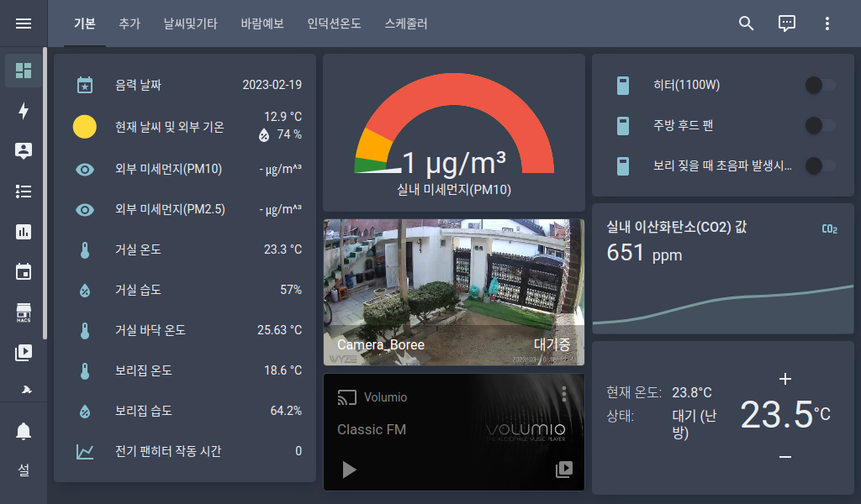The image size is (861, 504).
Task: Open the HACS store icon in sidebar
Action: [x=23, y=312]
